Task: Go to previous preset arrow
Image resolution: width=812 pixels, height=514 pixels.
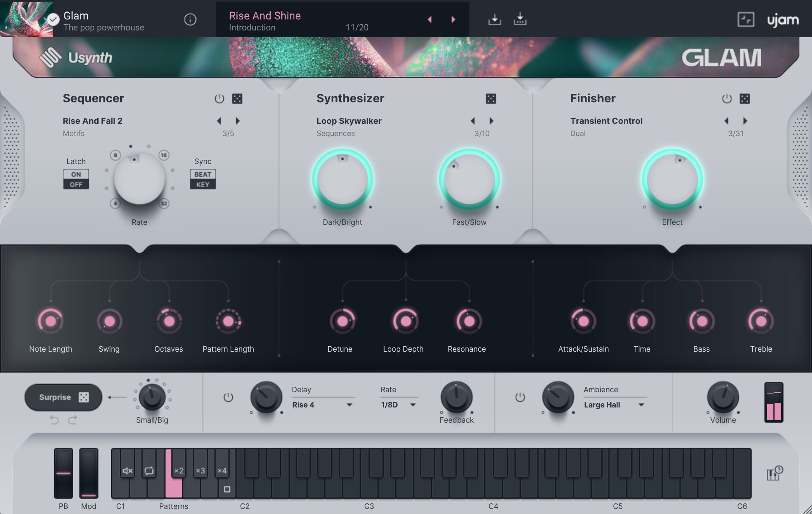Action: click(430, 19)
